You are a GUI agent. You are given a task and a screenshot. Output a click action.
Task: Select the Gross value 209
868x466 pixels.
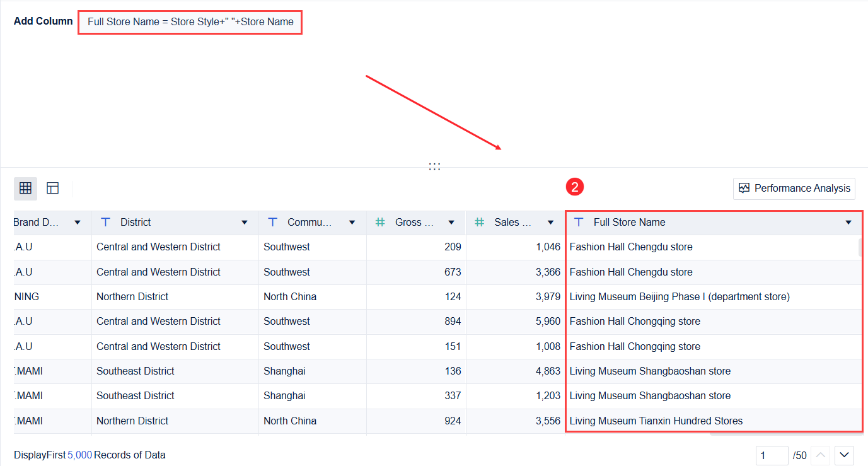click(x=453, y=247)
